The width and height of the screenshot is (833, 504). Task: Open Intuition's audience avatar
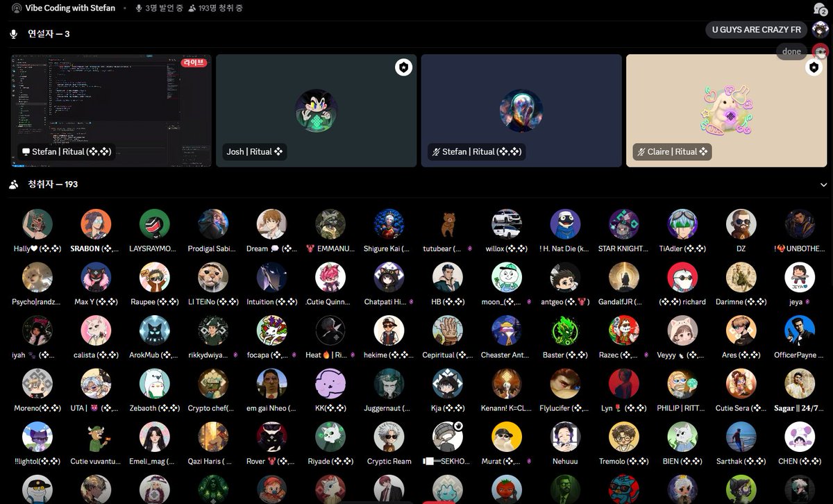click(271, 278)
